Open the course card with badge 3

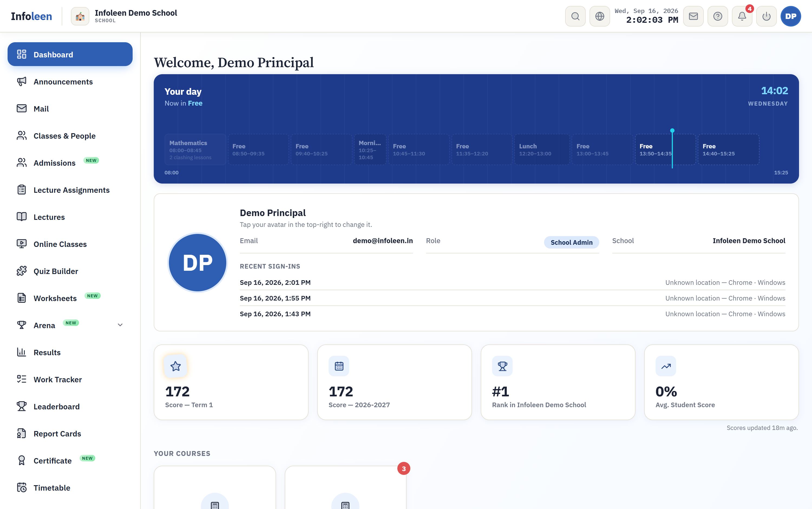point(346,487)
